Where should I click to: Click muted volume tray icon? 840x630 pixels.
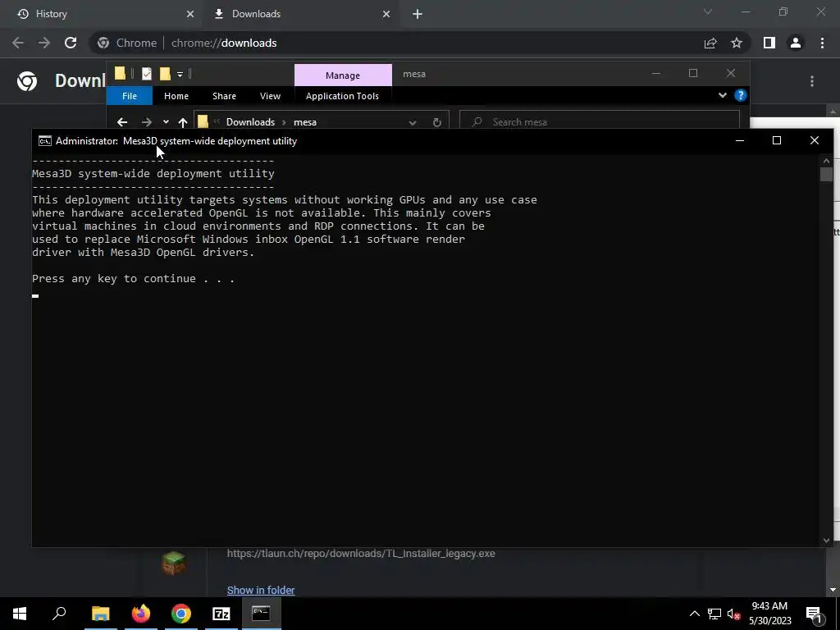(x=734, y=614)
